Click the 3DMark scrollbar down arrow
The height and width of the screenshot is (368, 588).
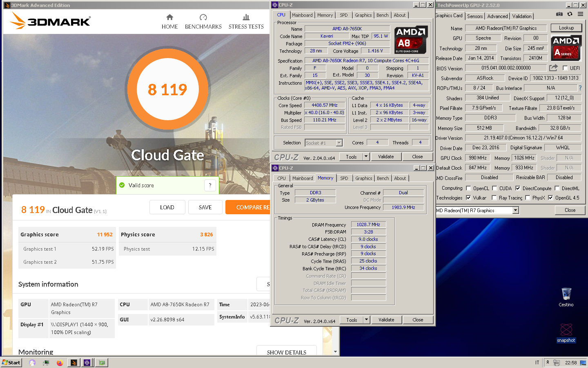(335, 352)
